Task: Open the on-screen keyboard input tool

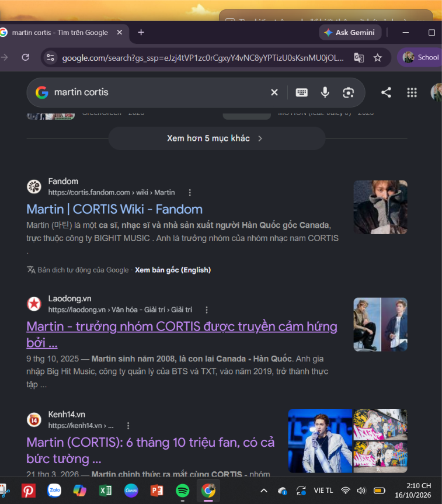Action: pyautogui.click(x=301, y=93)
